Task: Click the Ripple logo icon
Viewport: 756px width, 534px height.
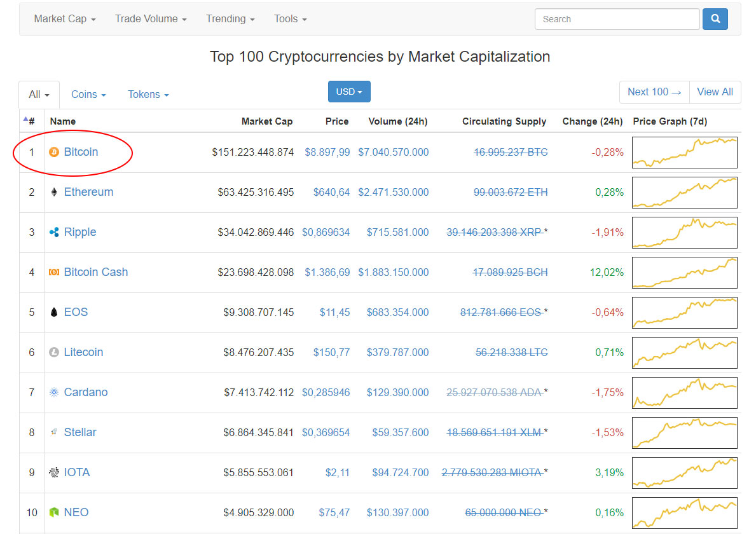Action: [54, 232]
